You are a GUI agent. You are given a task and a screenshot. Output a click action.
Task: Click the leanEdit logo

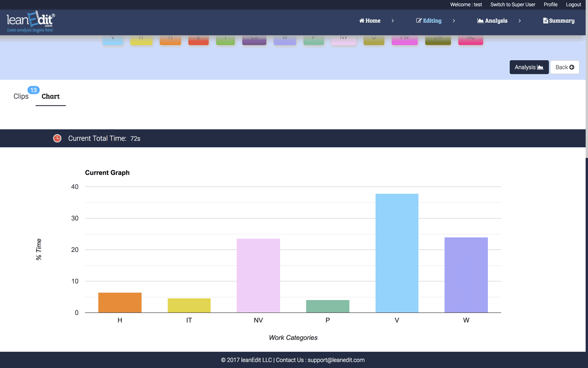(31, 21)
